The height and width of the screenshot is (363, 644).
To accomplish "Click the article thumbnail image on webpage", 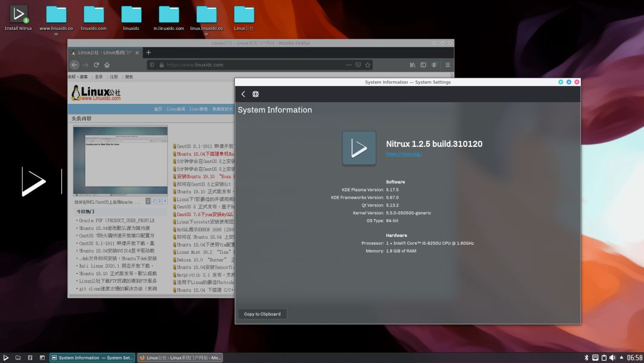I will [120, 161].
